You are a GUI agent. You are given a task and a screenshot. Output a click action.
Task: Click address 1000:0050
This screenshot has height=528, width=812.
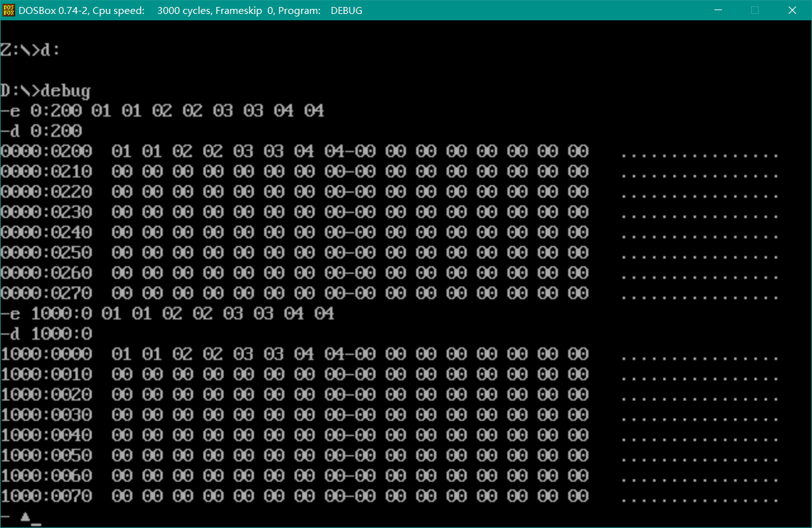(46, 456)
